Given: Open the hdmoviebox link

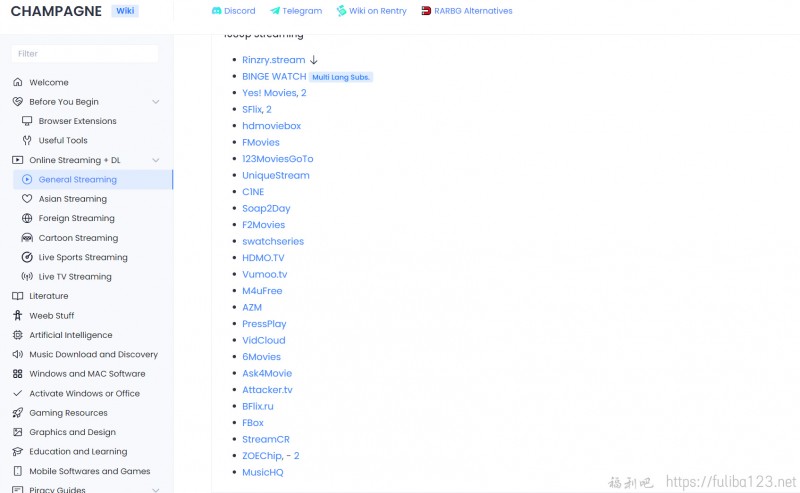Looking at the screenshot, I should (271, 126).
